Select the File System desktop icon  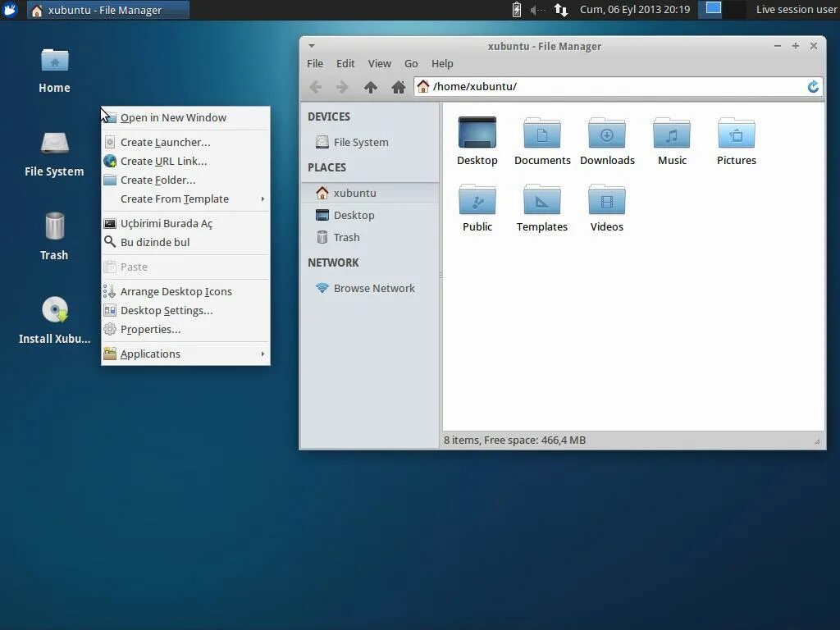point(54,153)
